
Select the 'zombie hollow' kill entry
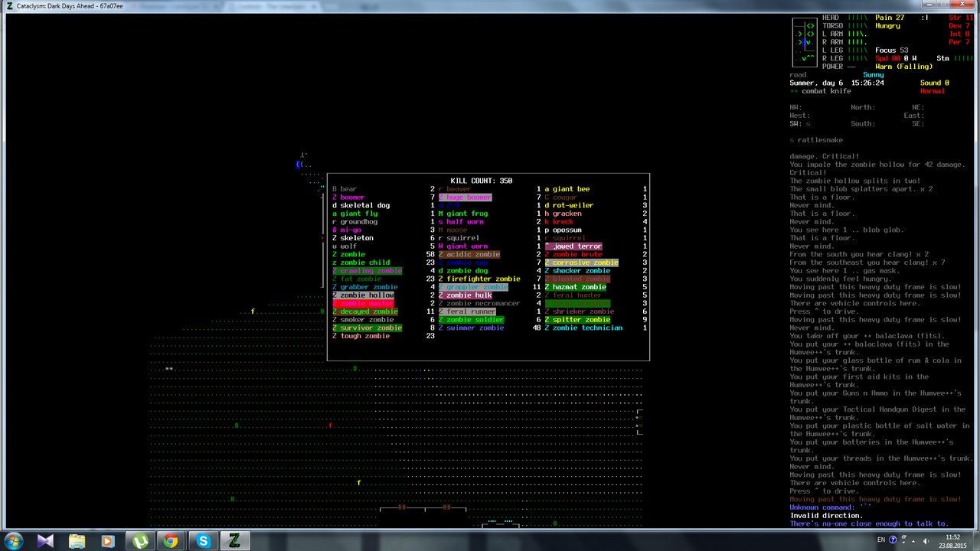coord(363,295)
